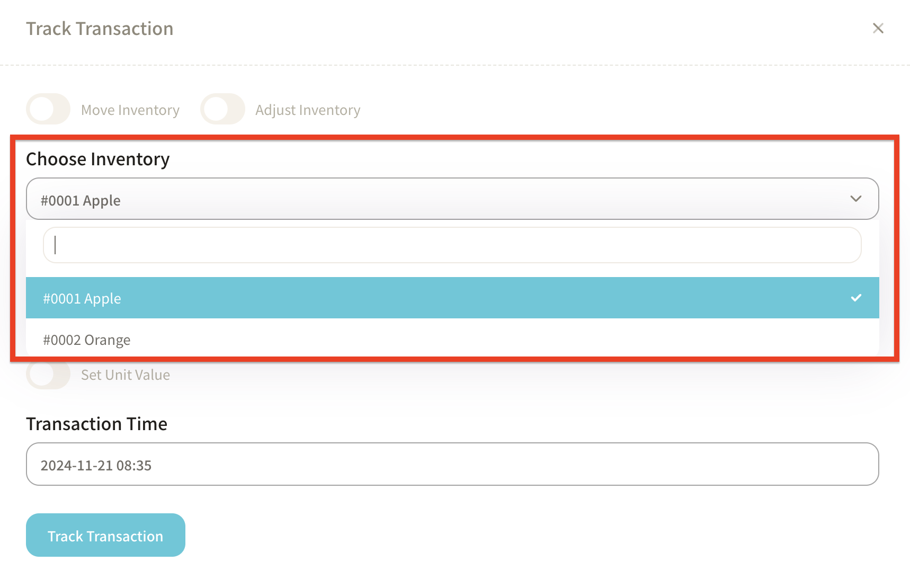Click the 2024-11-21 08:35 timestamp value

pyautogui.click(x=96, y=466)
